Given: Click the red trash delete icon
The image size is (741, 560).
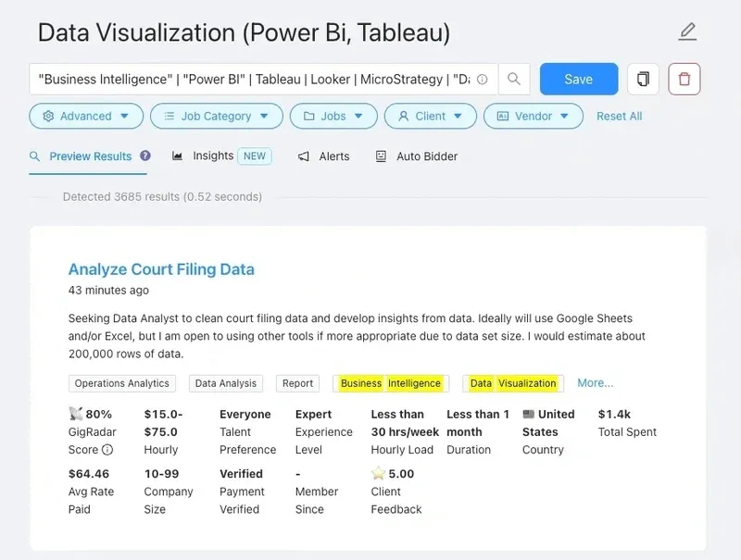Looking at the screenshot, I should pyautogui.click(x=684, y=79).
